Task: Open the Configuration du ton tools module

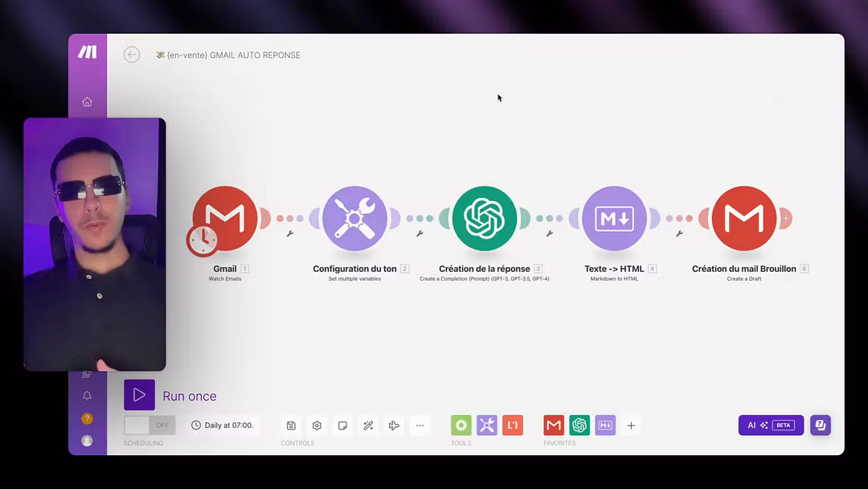Action: [354, 218]
